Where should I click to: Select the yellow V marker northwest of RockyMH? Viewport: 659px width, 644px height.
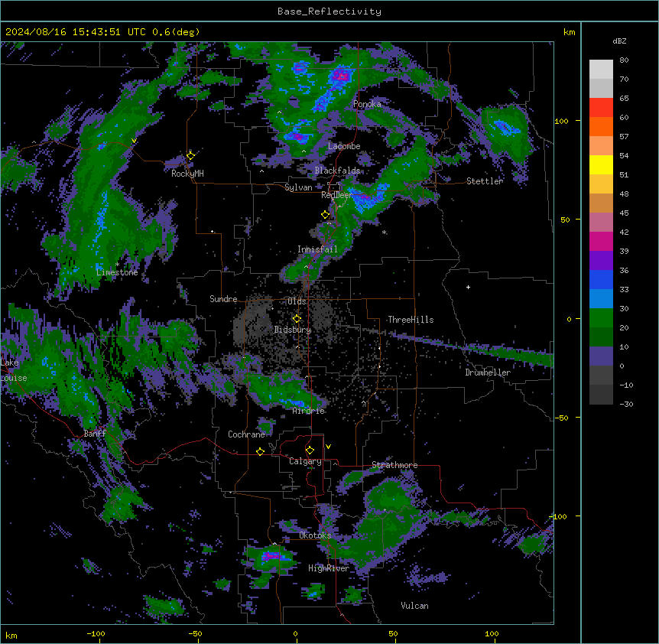[134, 141]
